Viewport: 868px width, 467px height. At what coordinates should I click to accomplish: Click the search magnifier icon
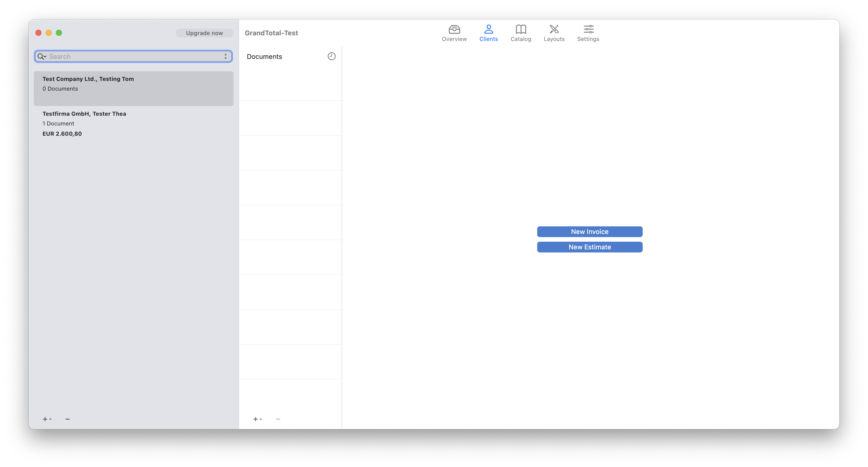pyautogui.click(x=40, y=56)
